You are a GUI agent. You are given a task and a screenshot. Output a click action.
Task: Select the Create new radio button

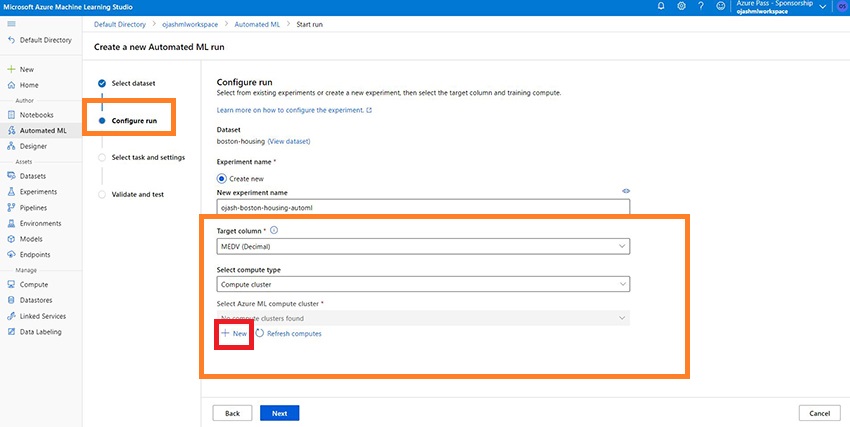[222, 178]
